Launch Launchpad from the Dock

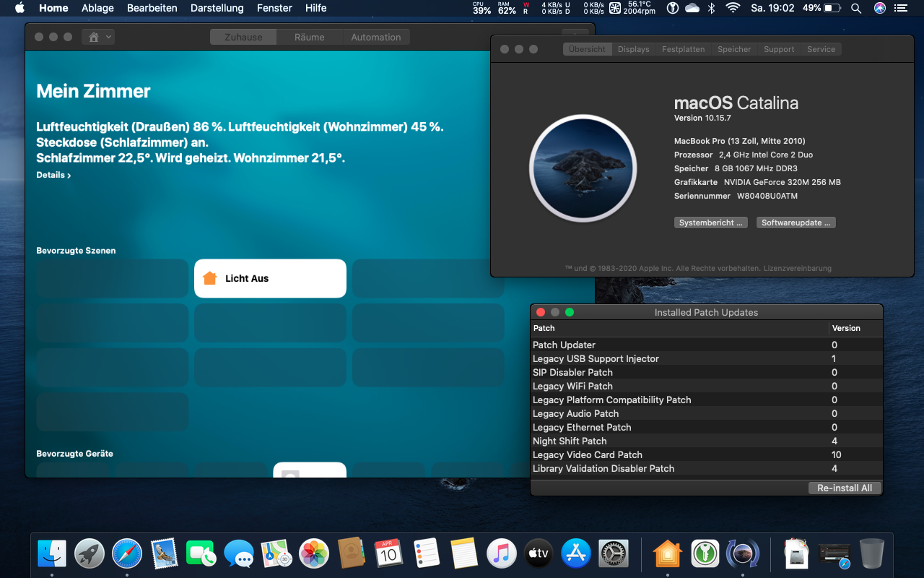(x=90, y=554)
